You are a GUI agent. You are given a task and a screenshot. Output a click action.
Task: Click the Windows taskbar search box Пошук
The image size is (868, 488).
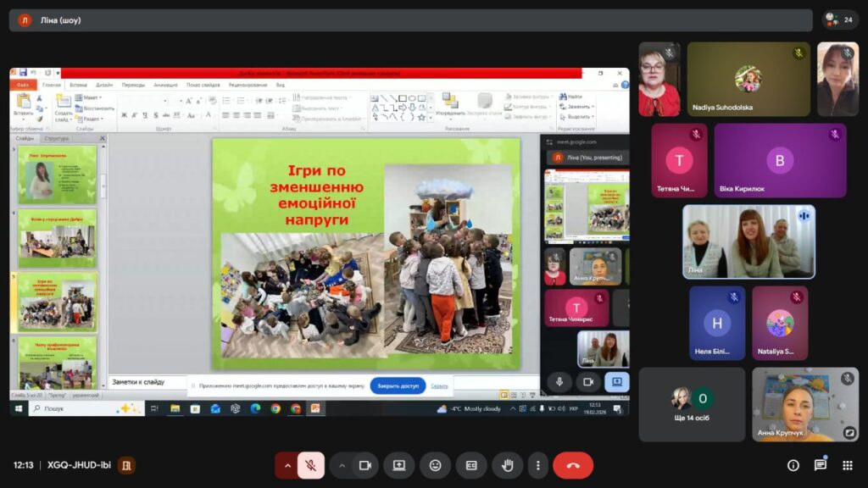pos(76,408)
